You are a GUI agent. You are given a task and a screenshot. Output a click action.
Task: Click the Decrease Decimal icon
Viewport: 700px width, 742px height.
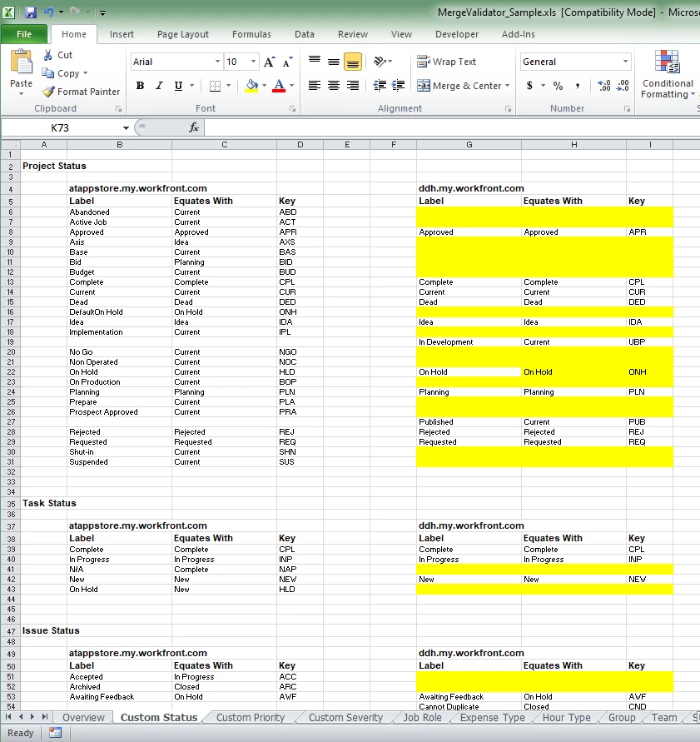[623, 86]
